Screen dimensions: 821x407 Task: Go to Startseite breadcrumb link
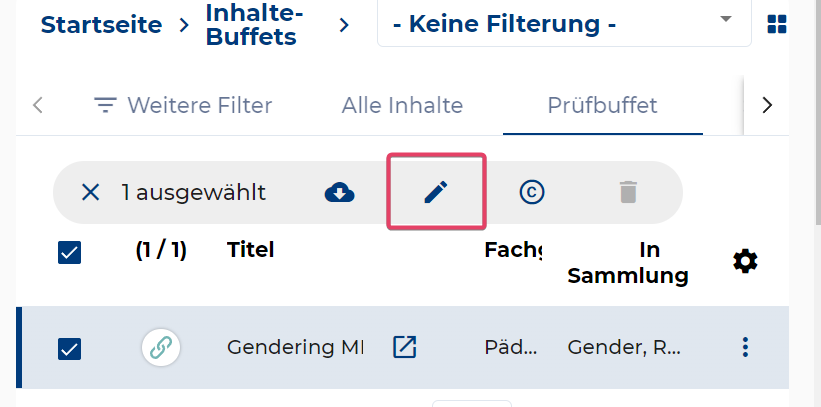(101, 24)
